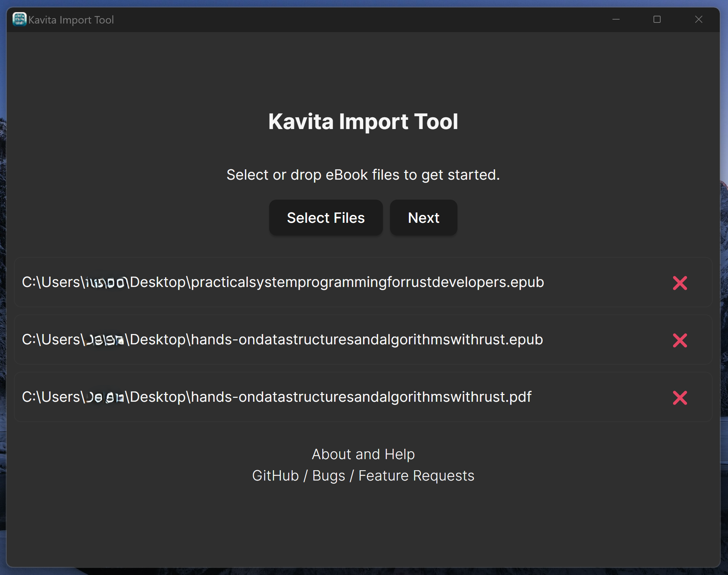This screenshot has width=728, height=575.
Task: Open GitHub / Bugs / Feature Requests link
Action: (x=363, y=476)
